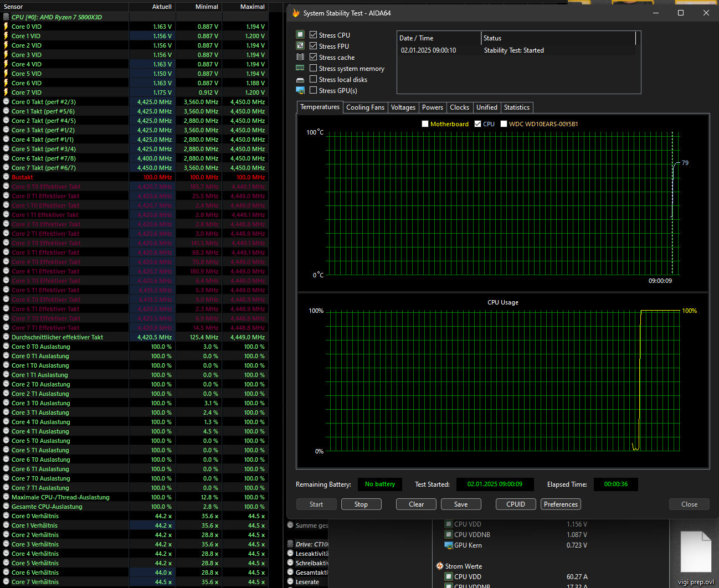The width and height of the screenshot is (719, 588).
Task: Click the red Bustakt clock icon
Action: coord(6,177)
